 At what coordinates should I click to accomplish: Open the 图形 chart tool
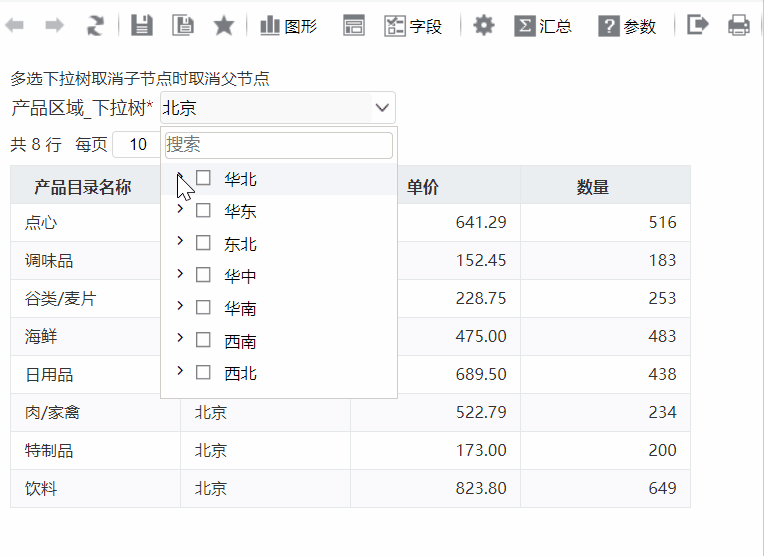pyautogui.click(x=288, y=25)
